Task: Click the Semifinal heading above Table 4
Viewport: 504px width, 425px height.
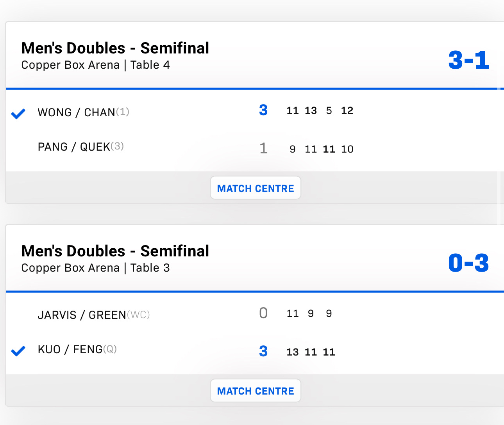Action: click(x=115, y=48)
